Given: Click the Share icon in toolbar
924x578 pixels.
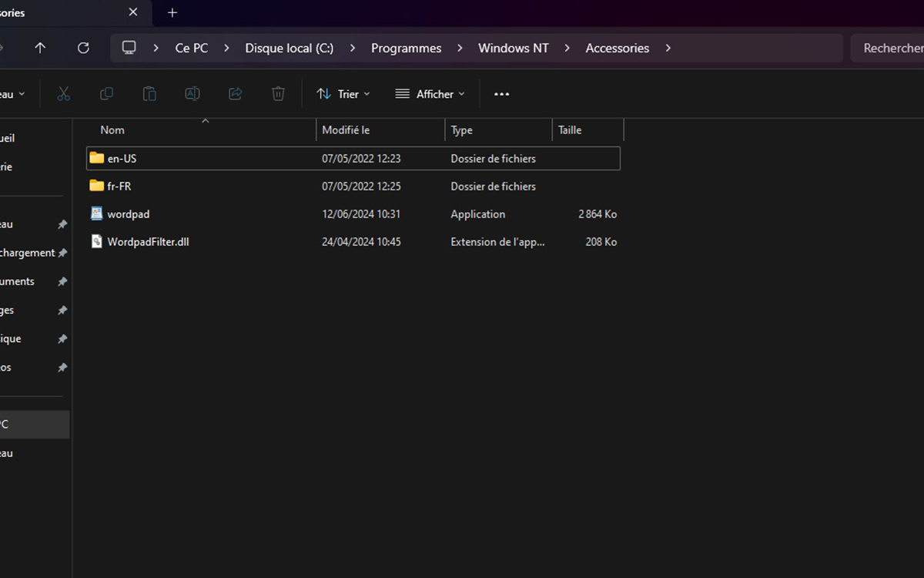Looking at the screenshot, I should 236,94.
